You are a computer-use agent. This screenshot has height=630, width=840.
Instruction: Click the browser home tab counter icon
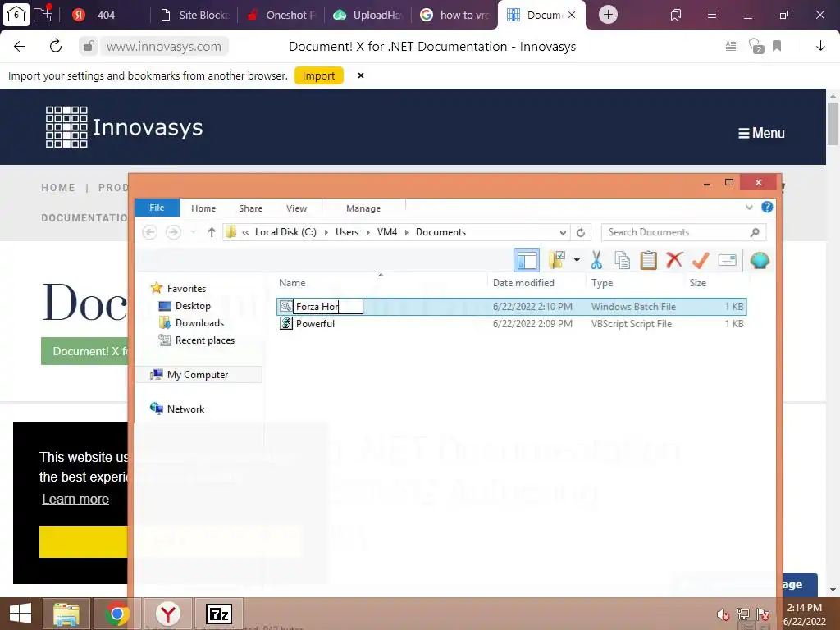[x=16, y=15]
